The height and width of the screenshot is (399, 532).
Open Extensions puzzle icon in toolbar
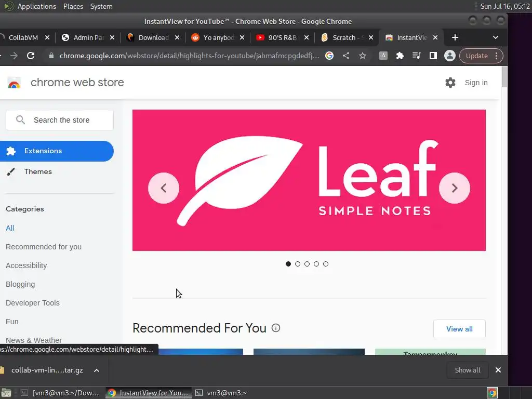click(x=400, y=56)
